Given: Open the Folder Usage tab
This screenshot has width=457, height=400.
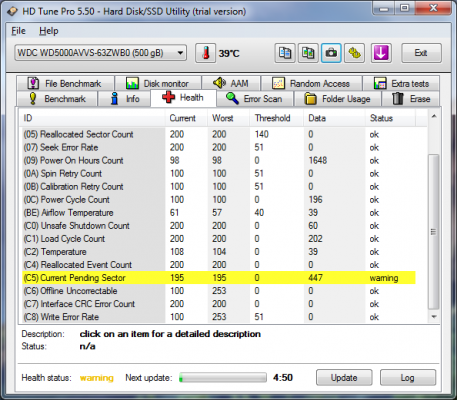Looking at the screenshot, I should 337,99.
